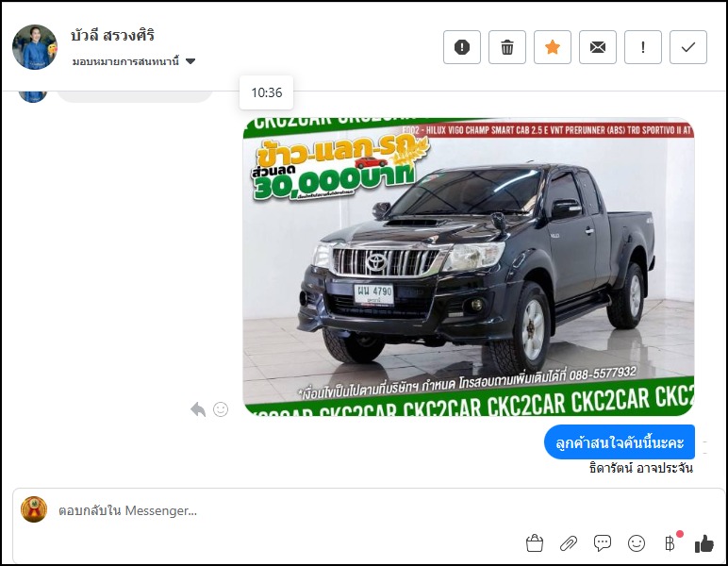
Task: Open saved replies speech bubble icon
Action: click(x=603, y=542)
